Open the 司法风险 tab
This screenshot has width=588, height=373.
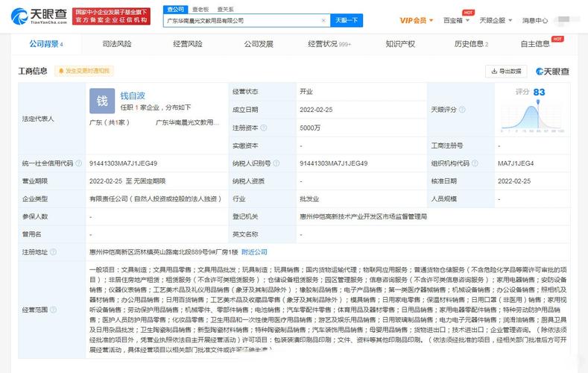(117, 44)
